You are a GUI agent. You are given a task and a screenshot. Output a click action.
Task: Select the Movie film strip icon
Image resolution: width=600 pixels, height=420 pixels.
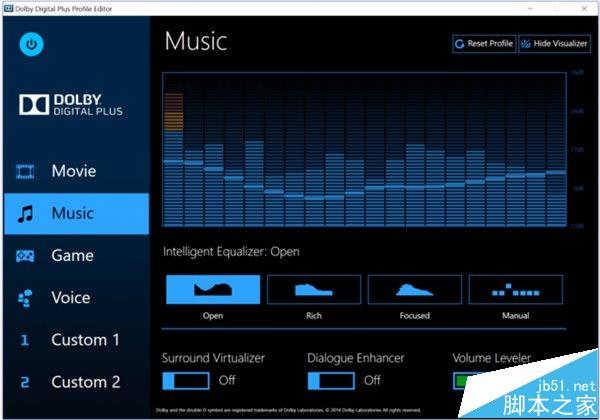tap(25, 171)
